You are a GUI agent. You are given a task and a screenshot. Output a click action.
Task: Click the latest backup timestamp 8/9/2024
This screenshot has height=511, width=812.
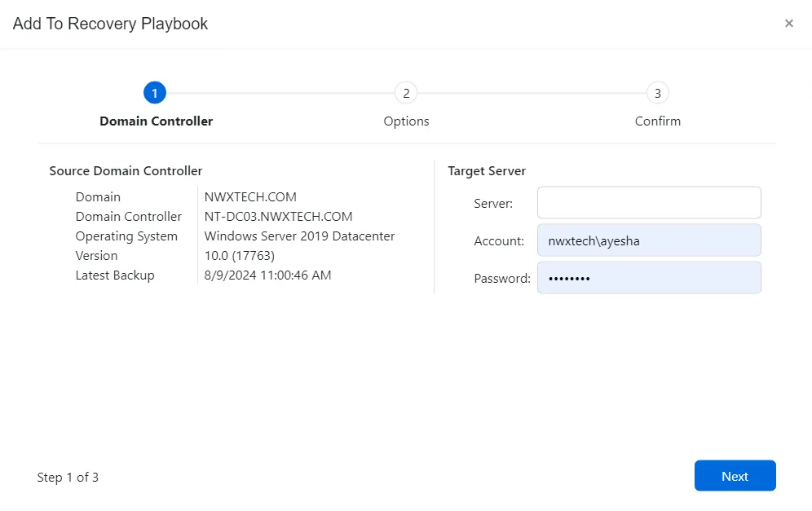click(267, 275)
